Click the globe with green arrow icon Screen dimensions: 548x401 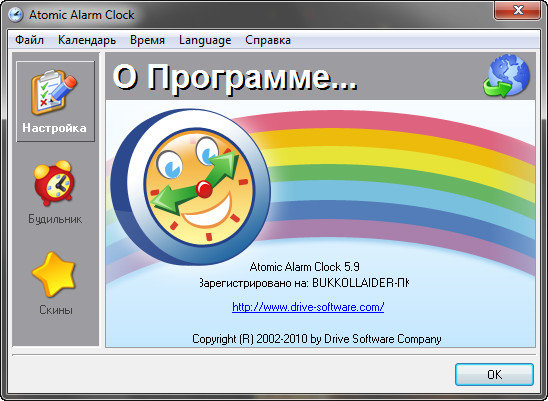pos(506,76)
